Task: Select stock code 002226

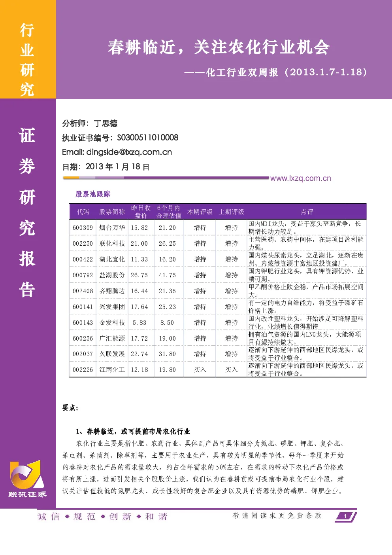Action: coord(83,370)
